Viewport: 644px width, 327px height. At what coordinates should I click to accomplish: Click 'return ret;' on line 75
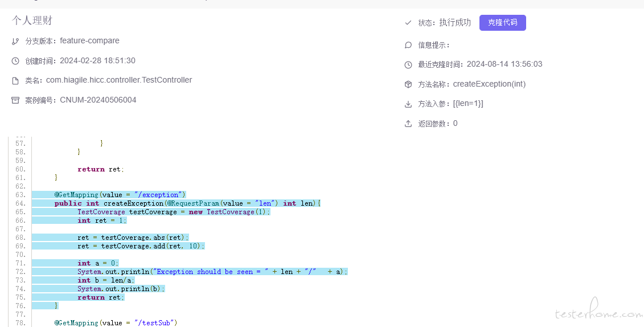101,297
